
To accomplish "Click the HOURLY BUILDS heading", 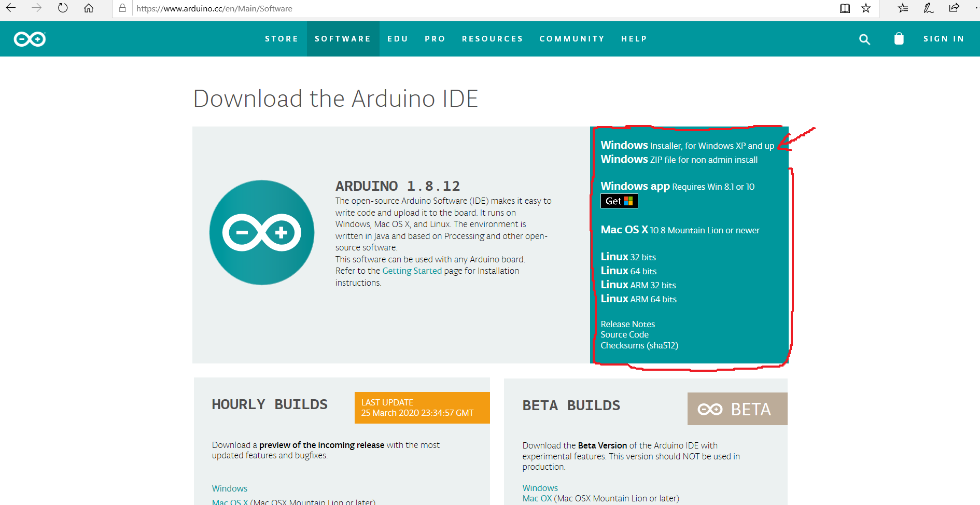I will coord(270,404).
